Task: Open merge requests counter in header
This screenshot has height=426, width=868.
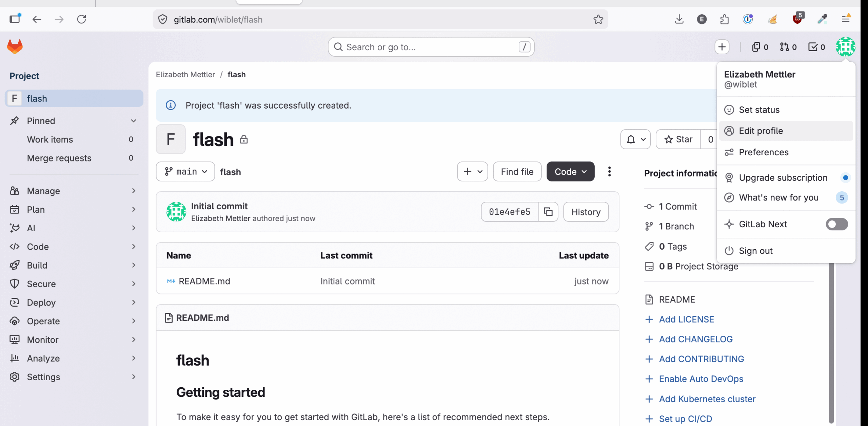Action: click(788, 47)
